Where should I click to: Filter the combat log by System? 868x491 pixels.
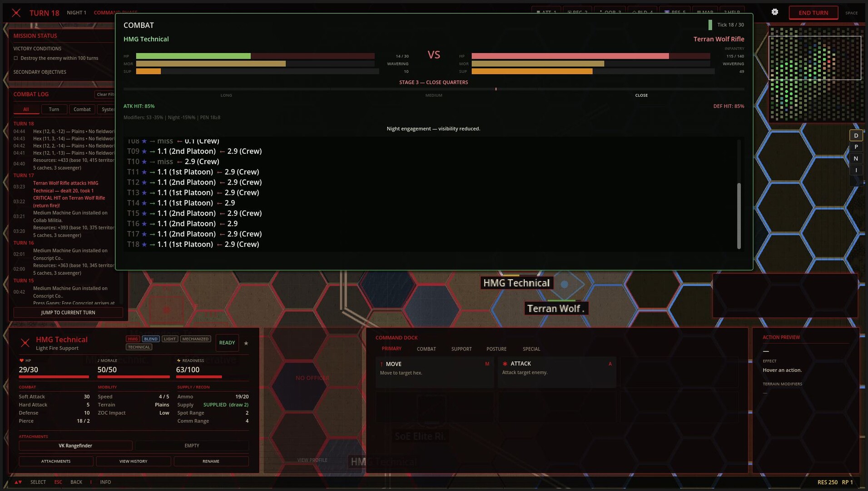[107, 109]
